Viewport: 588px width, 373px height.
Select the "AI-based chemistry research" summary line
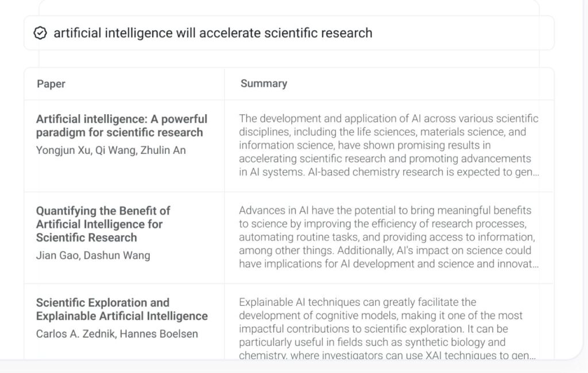(x=388, y=172)
